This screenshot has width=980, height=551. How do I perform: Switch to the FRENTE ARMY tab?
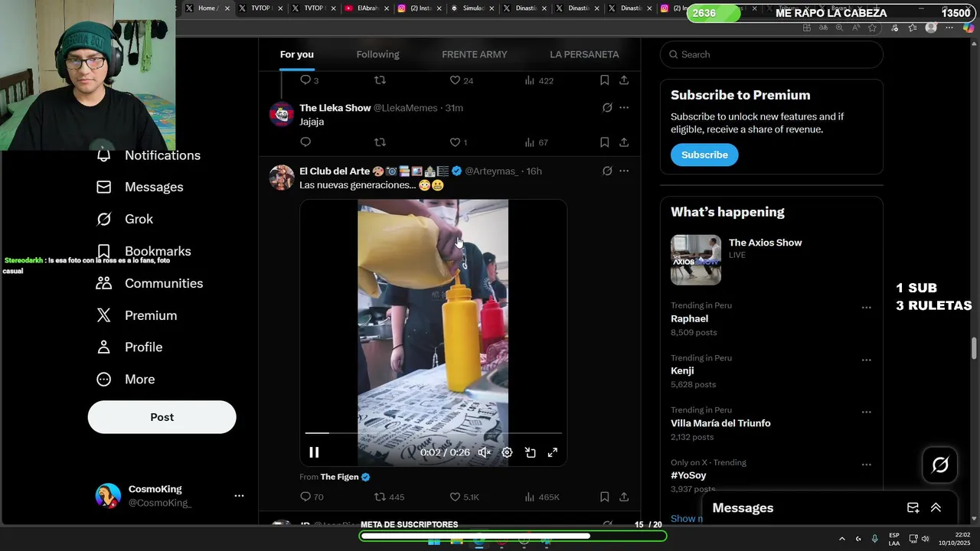[475, 54]
